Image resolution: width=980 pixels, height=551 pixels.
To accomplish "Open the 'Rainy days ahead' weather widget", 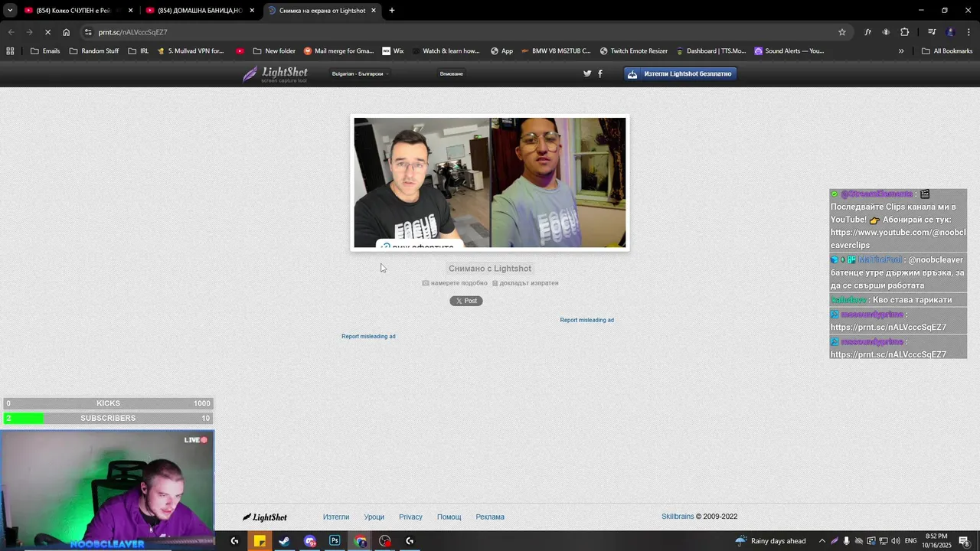I will [771, 541].
